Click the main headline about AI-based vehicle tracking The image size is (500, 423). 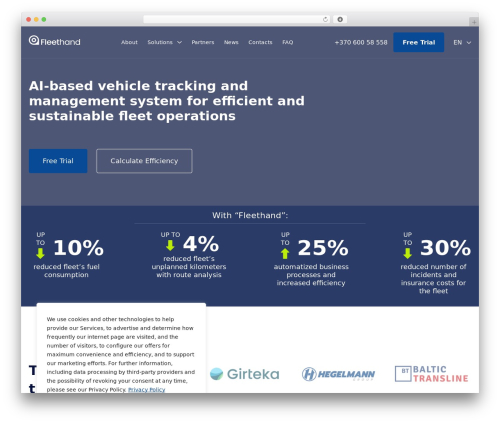[x=167, y=101]
